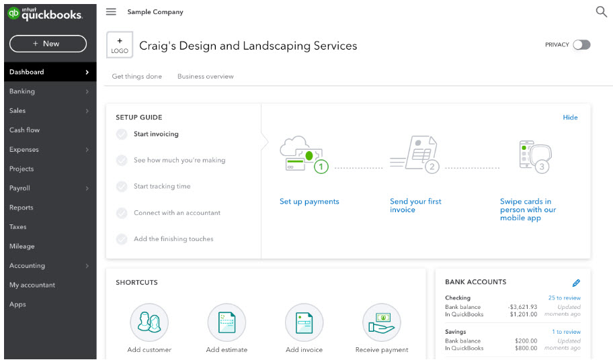Open Sales in the sidebar
The image size is (613, 364).
[x=50, y=111]
